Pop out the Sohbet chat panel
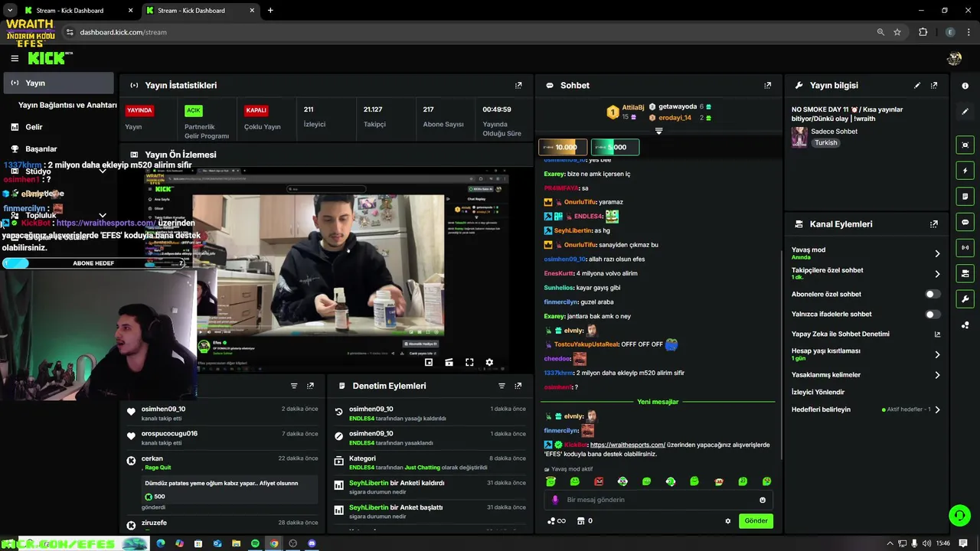 click(768, 86)
